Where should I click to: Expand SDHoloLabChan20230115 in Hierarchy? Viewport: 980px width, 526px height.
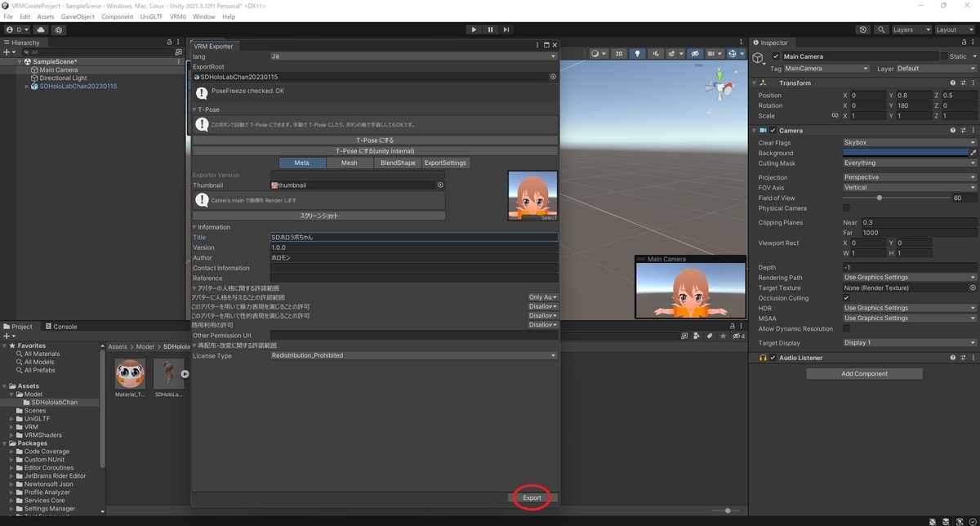point(27,87)
